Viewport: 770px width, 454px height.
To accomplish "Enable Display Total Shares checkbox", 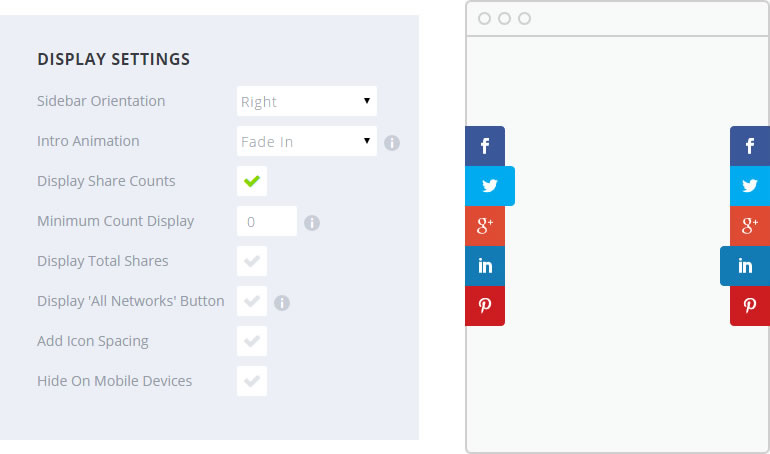I will [252, 261].
